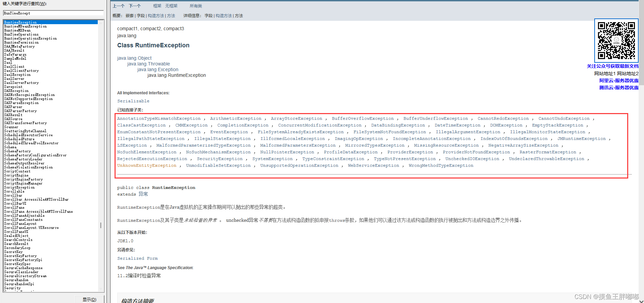This screenshot has width=644, height=303.
Task: Select SafeVarargs in the index list
Action: tap(15, 54)
